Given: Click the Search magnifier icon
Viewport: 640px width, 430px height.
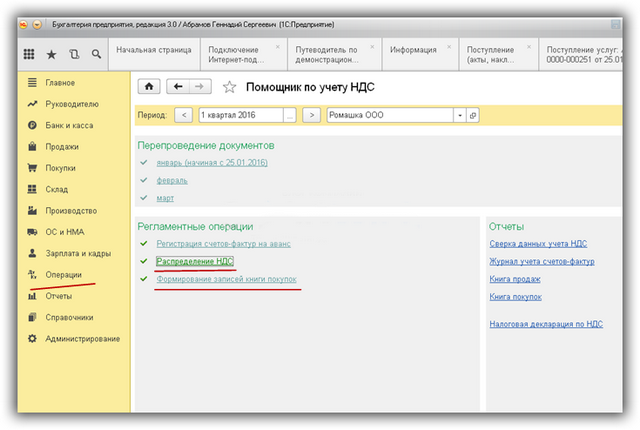Looking at the screenshot, I should 96,54.
